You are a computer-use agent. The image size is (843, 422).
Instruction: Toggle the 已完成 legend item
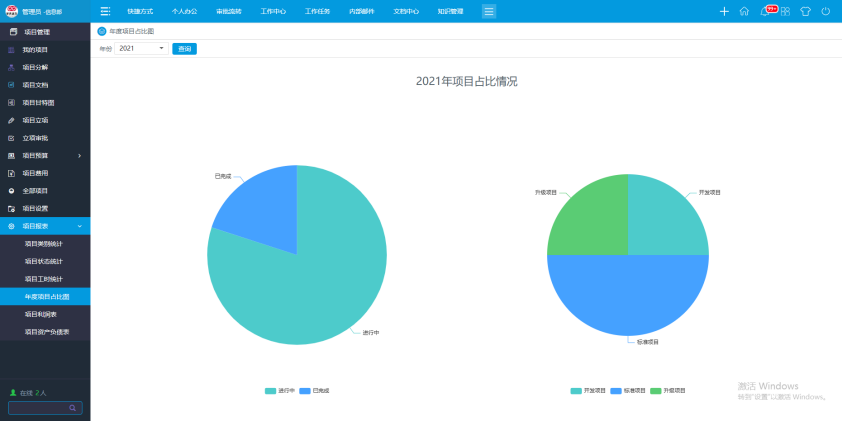(315, 390)
